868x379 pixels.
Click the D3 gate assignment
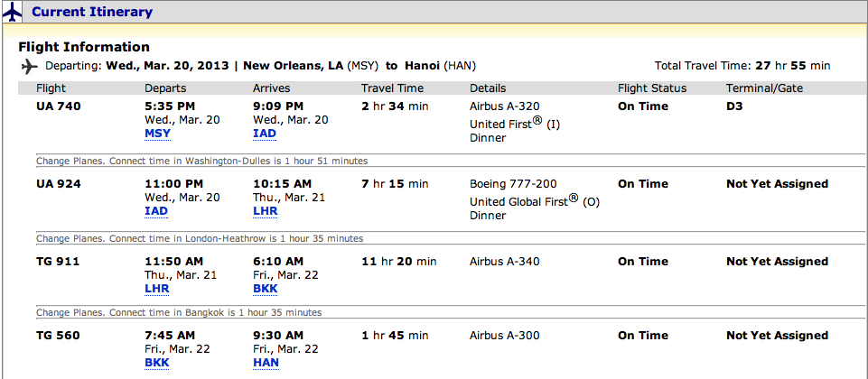tap(735, 106)
